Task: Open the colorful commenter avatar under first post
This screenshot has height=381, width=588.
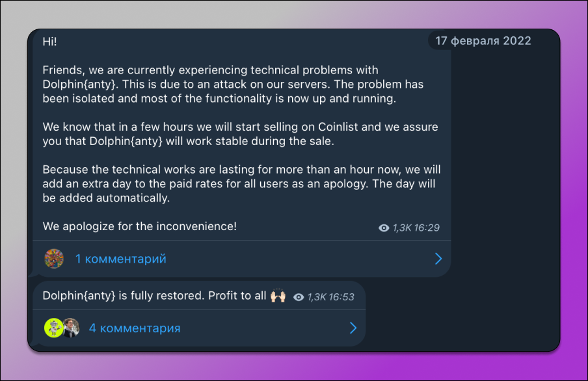Action: (54, 259)
